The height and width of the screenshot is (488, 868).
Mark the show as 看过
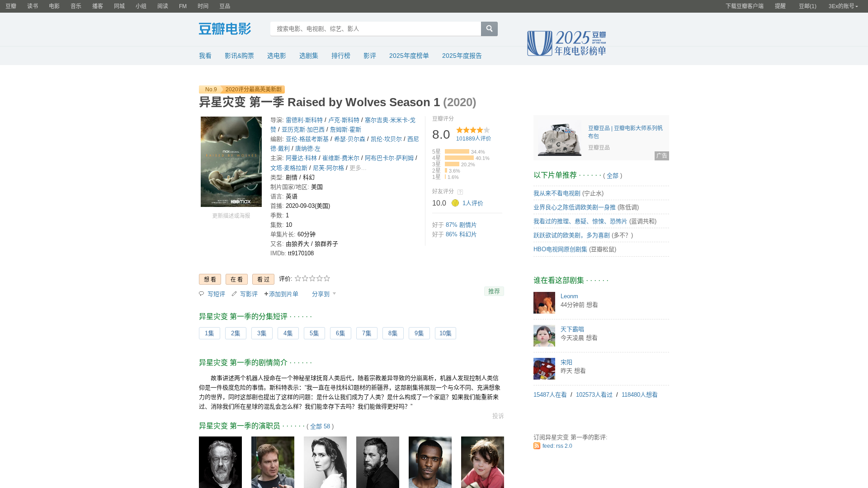point(263,279)
